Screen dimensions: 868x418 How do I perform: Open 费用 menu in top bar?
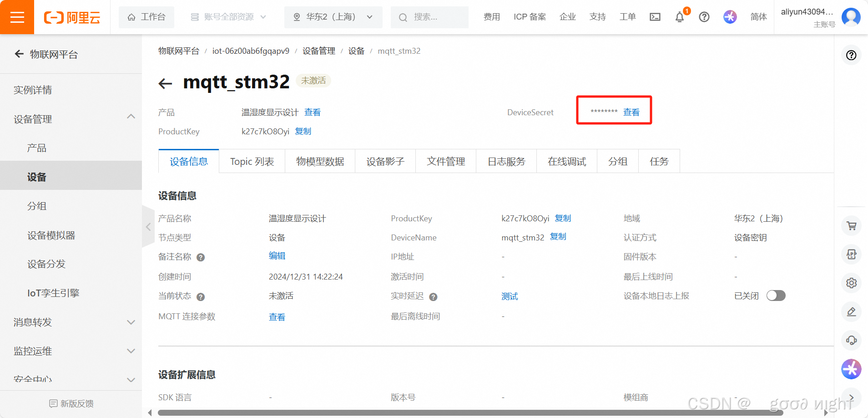tap(492, 17)
